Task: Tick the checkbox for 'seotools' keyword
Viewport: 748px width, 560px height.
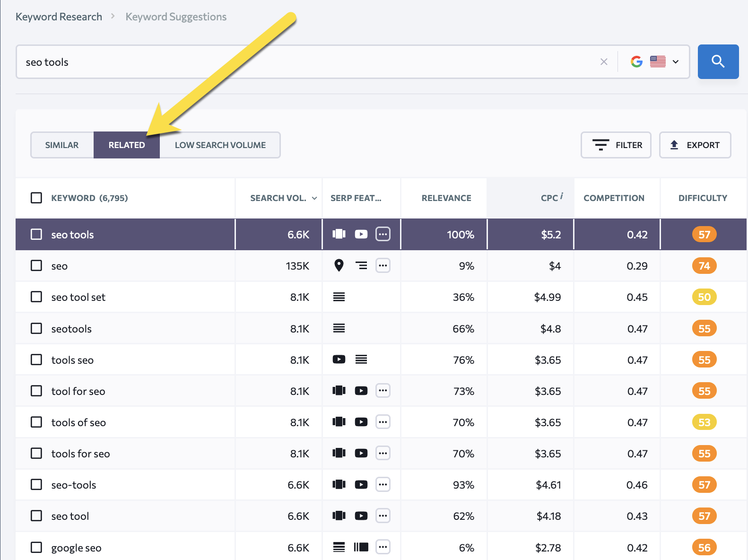Action: click(36, 328)
